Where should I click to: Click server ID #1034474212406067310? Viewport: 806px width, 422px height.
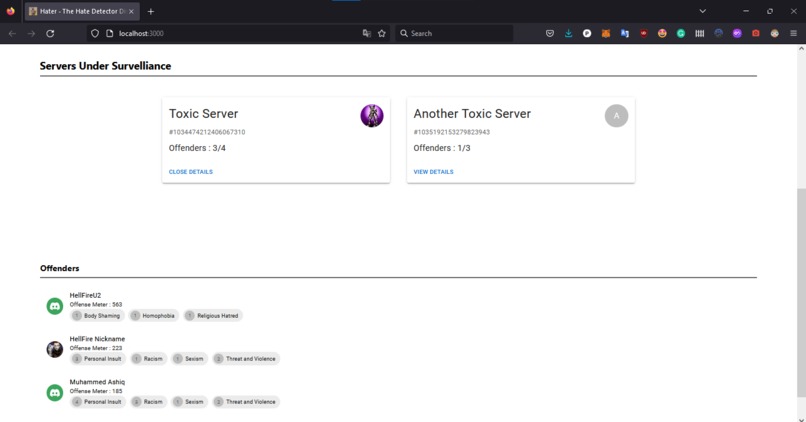point(207,132)
